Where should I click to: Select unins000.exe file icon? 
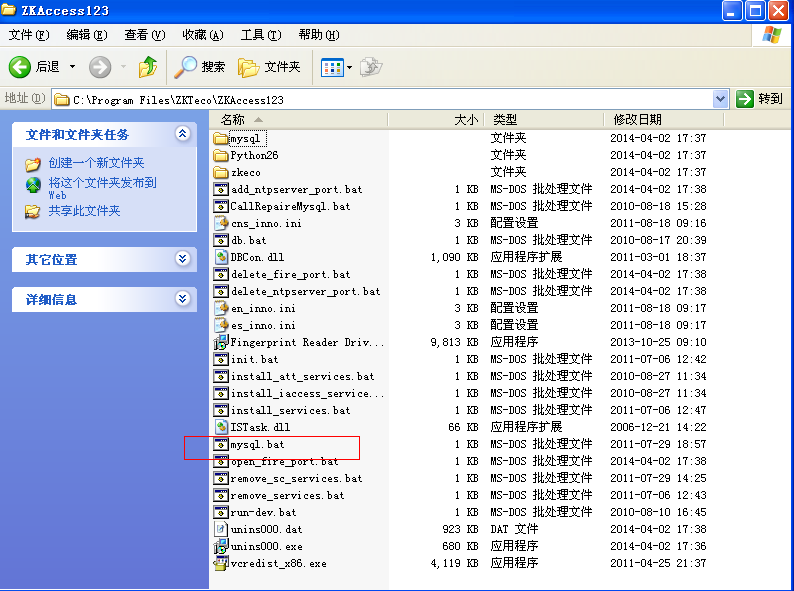(x=221, y=546)
